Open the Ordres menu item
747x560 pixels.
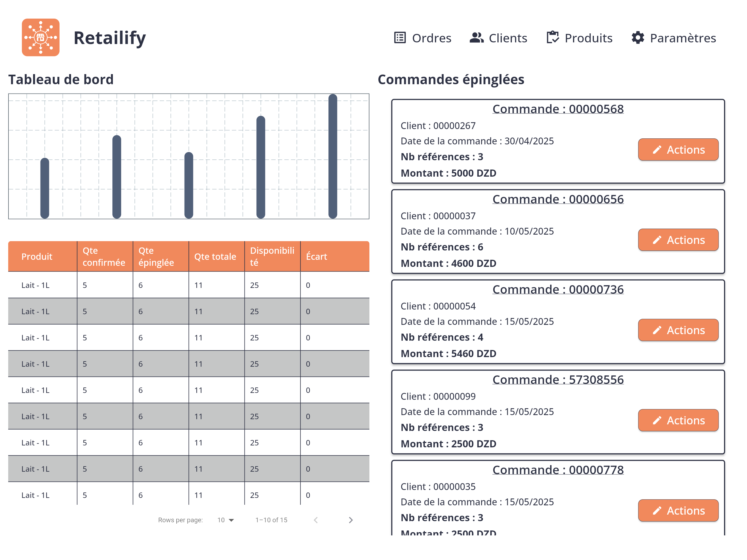pos(431,38)
